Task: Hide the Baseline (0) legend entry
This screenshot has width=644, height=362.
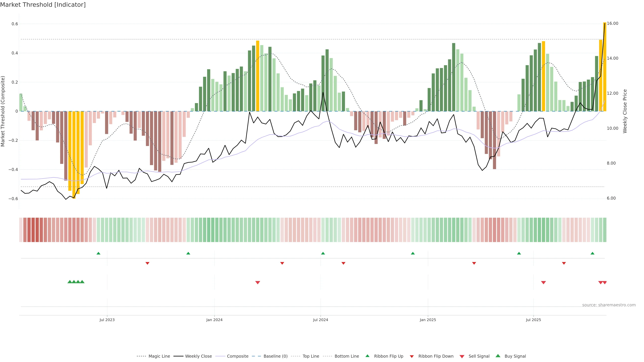Action: pos(276,356)
